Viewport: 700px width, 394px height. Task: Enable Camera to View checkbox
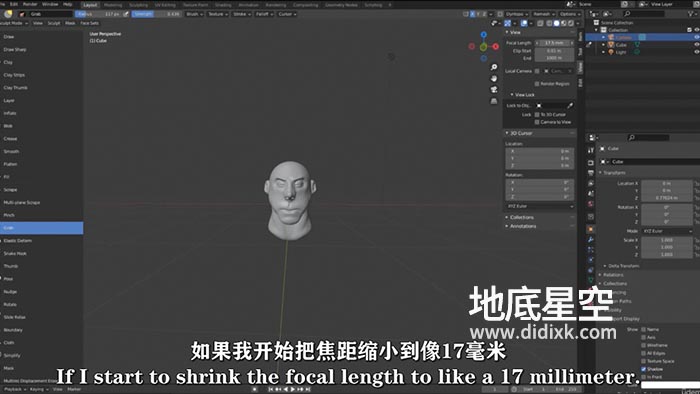(x=537, y=122)
